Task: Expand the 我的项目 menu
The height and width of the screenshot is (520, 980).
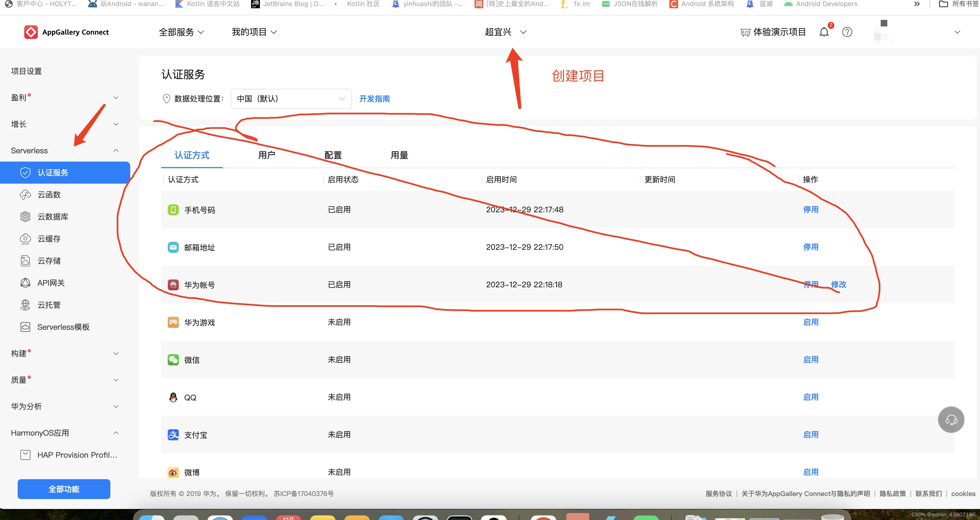Action: [254, 32]
